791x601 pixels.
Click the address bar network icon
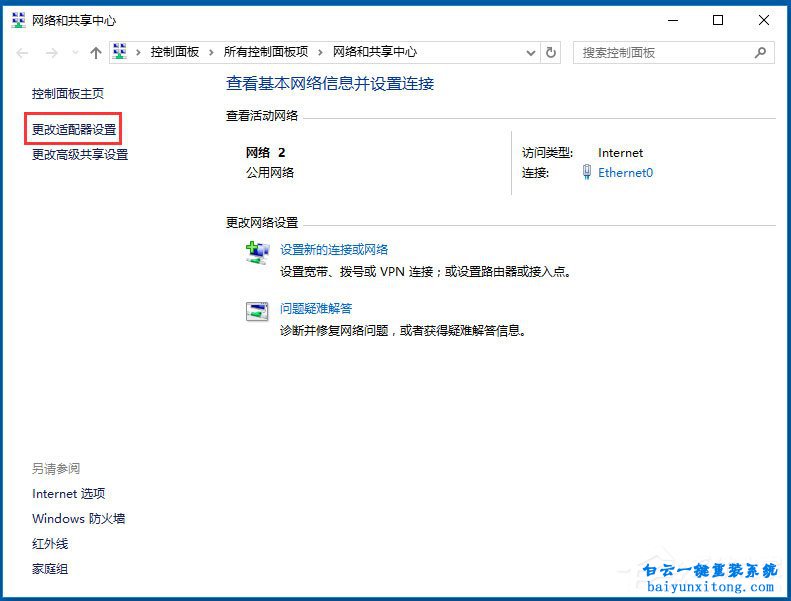coord(120,51)
